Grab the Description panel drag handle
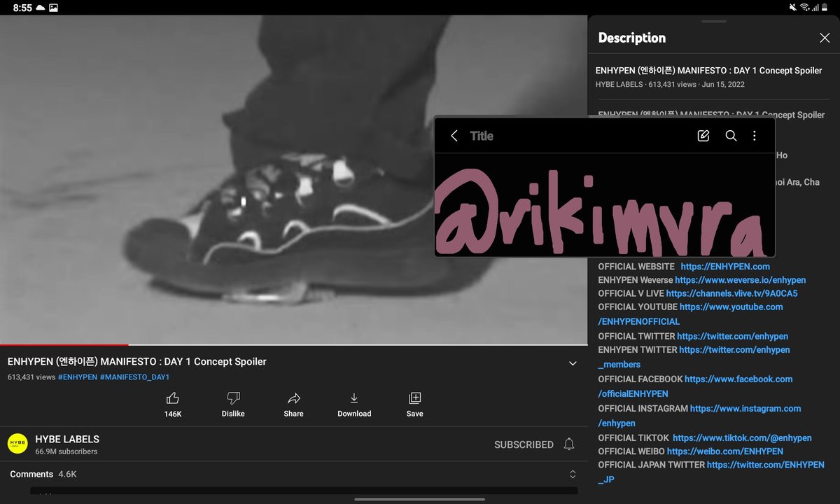The height and width of the screenshot is (504, 840). pos(714,22)
